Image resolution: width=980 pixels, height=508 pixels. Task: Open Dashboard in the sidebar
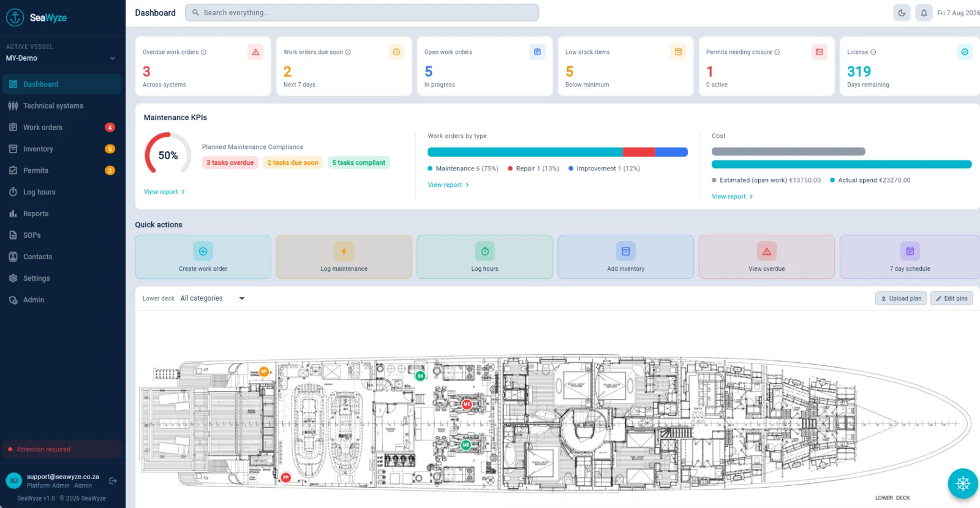coord(61,85)
